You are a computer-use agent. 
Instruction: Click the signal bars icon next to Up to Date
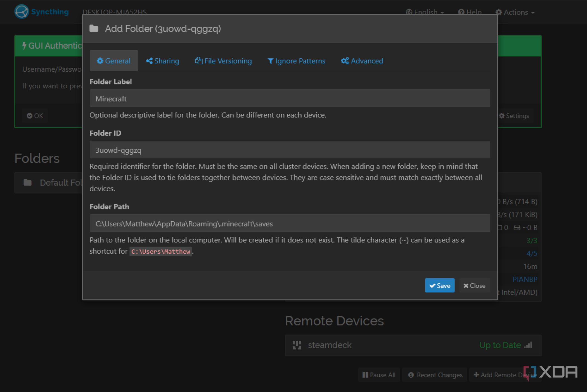[528, 345]
